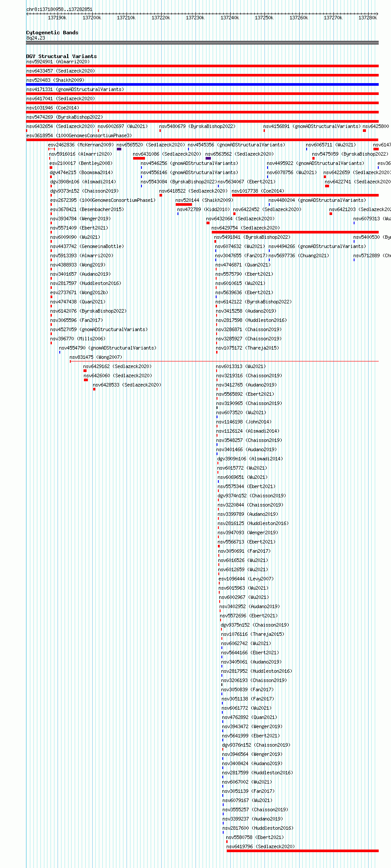Viewport: 391px width, 868px height.
Task: Click the esv2100017 (Bentley2008) label
Action: (81, 163)
